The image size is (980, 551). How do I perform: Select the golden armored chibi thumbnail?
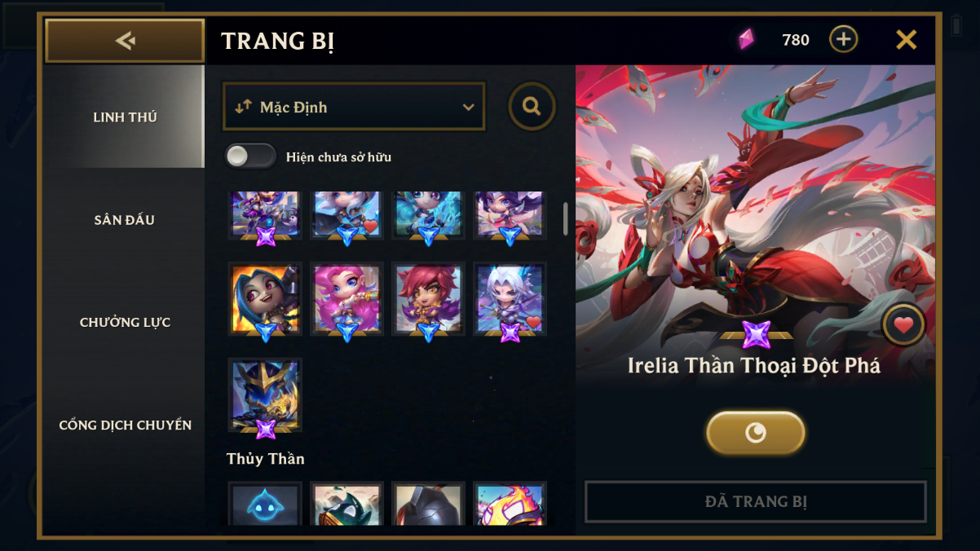tap(265, 395)
